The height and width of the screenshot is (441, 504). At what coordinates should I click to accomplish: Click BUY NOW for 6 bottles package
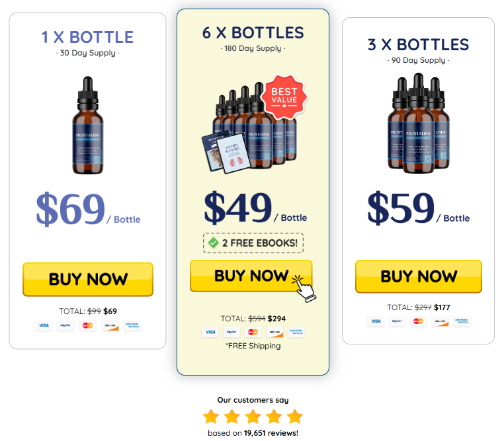coord(251,276)
